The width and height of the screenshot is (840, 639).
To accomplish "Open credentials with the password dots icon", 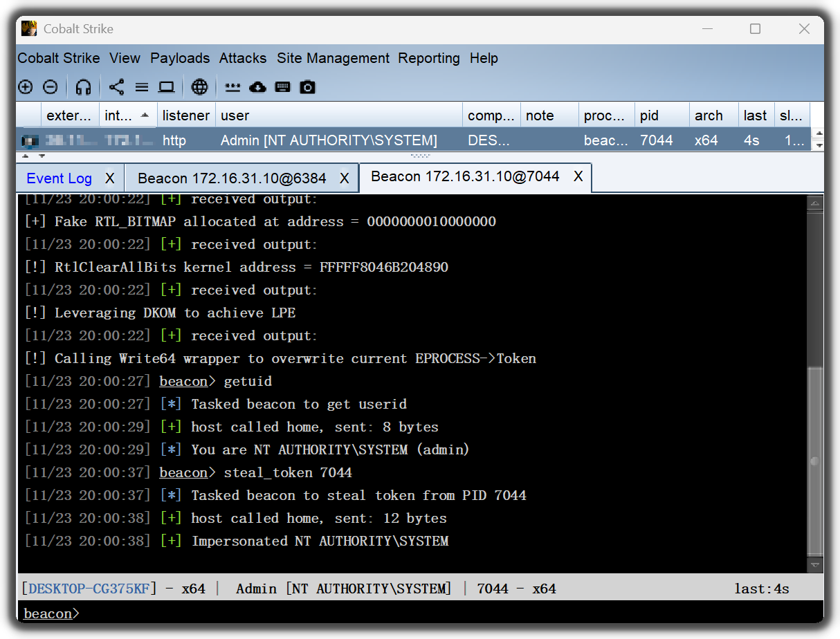I will coord(232,87).
